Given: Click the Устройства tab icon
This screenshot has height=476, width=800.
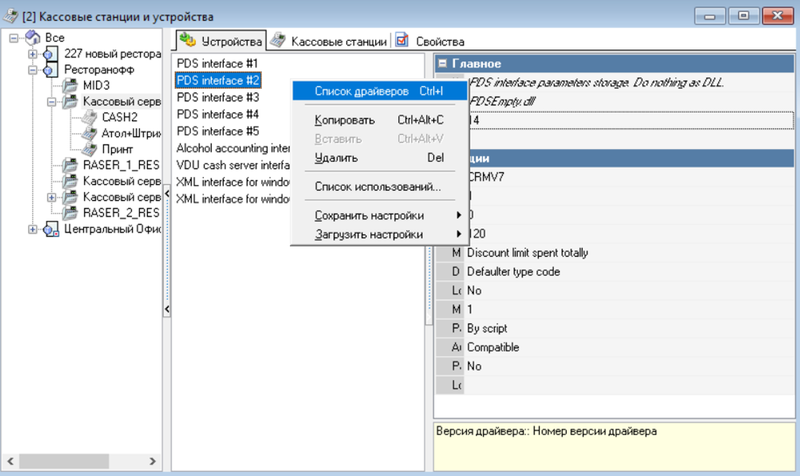Looking at the screenshot, I should pos(187,40).
